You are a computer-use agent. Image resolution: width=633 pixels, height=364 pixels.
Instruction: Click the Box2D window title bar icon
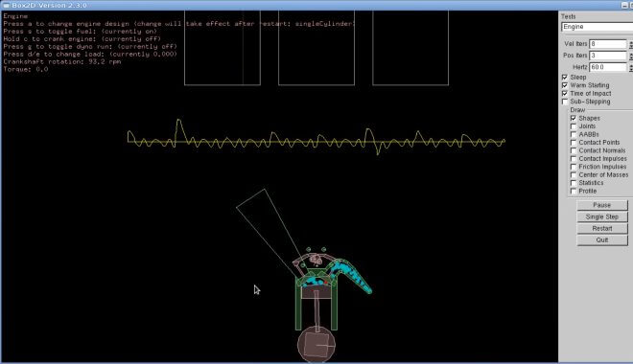(7, 5)
